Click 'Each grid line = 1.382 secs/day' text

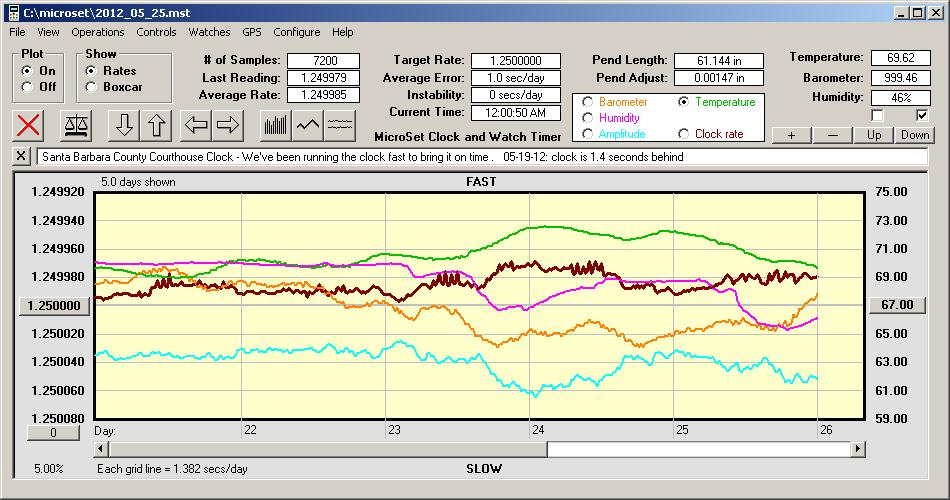[x=172, y=468]
